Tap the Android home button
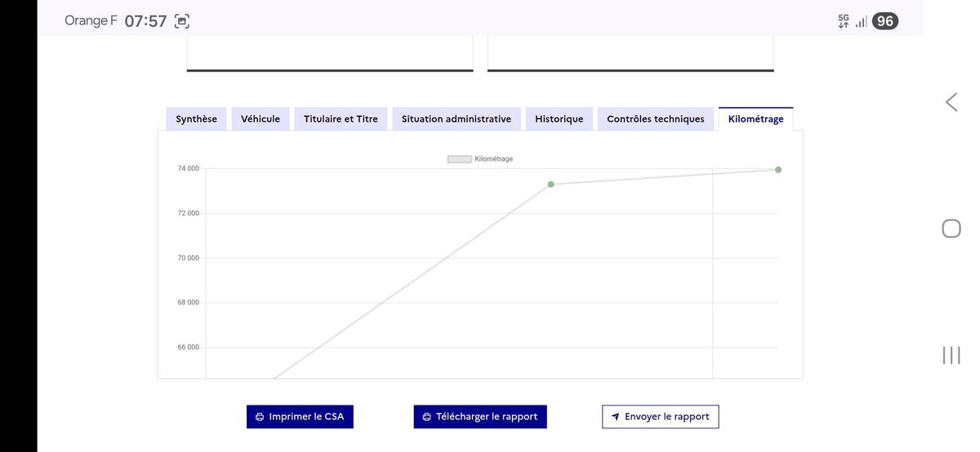Image resolution: width=980 pixels, height=452 pixels. [951, 228]
